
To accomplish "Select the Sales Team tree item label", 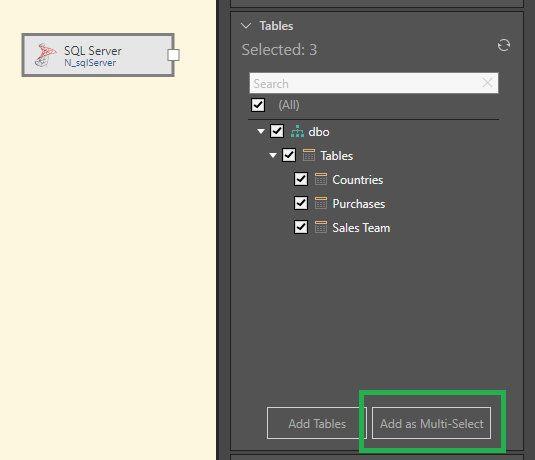I will [361, 228].
